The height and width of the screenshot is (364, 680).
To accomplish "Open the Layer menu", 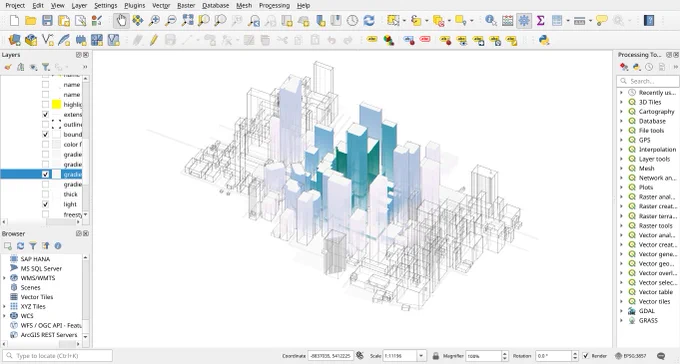I will click(x=79, y=6).
